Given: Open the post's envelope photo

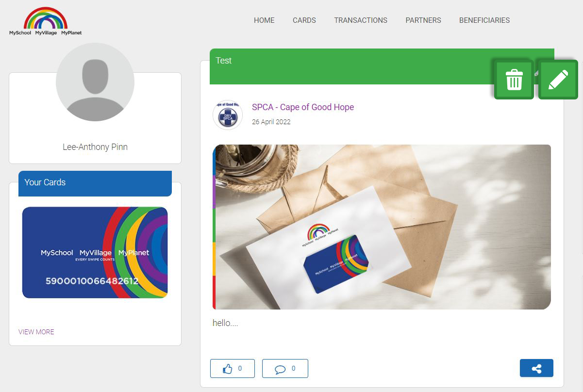Looking at the screenshot, I should pyautogui.click(x=382, y=227).
